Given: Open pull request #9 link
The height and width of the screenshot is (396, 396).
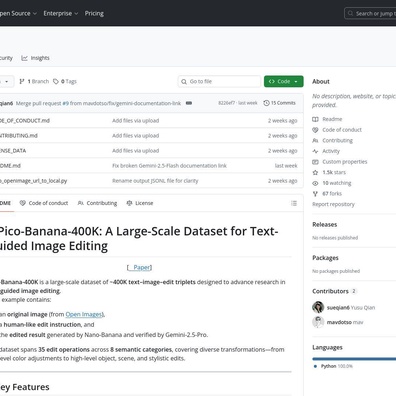Looking at the screenshot, I should coord(66,103).
